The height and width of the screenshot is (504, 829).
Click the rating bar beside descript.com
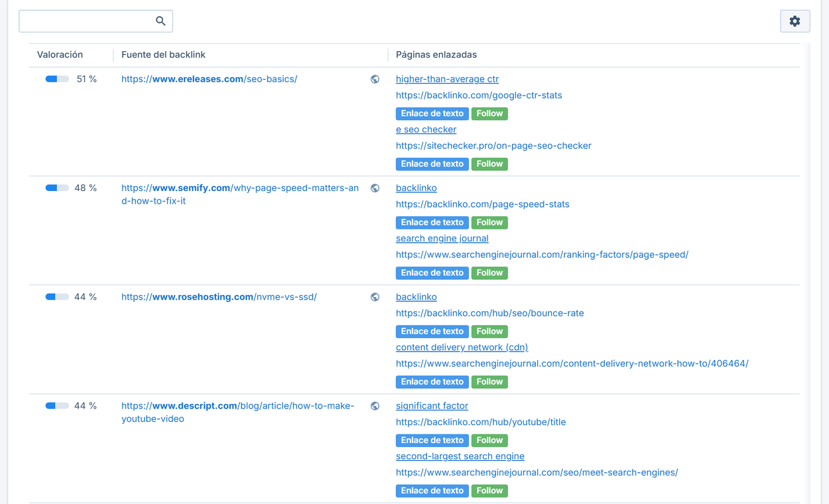57,405
